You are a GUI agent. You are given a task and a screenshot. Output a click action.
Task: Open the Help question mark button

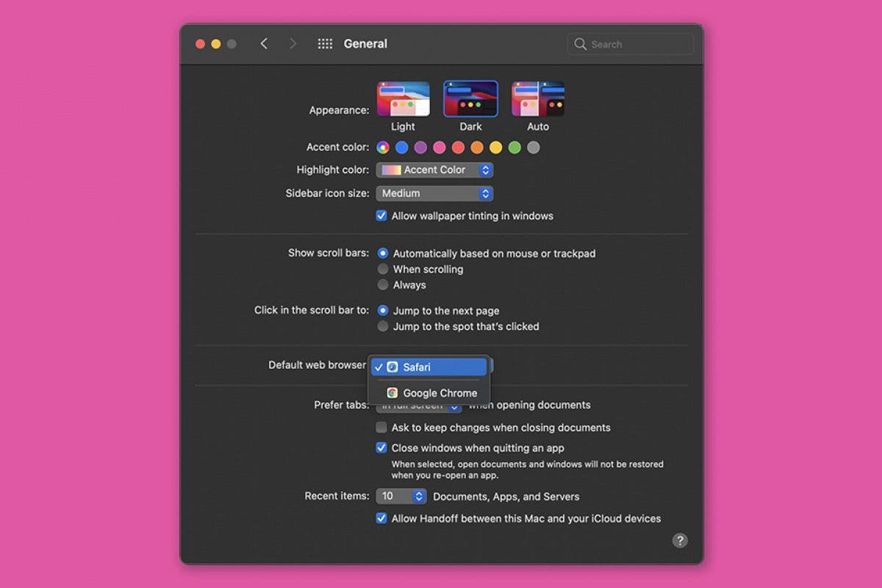680,540
